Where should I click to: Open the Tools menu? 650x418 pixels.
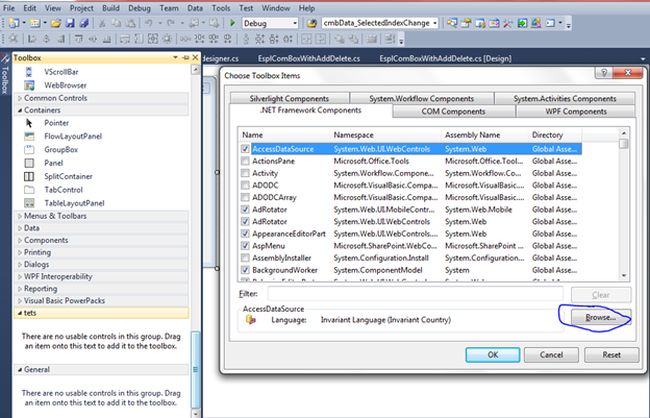(221, 8)
